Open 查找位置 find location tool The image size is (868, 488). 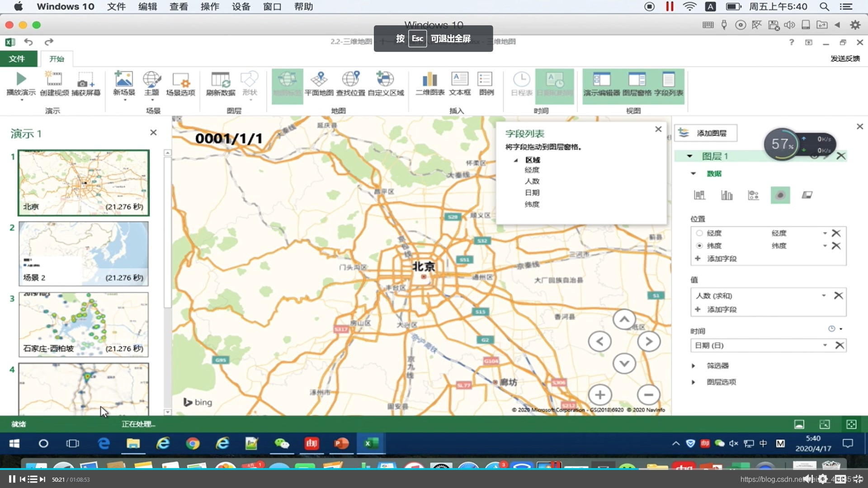coord(350,80)
